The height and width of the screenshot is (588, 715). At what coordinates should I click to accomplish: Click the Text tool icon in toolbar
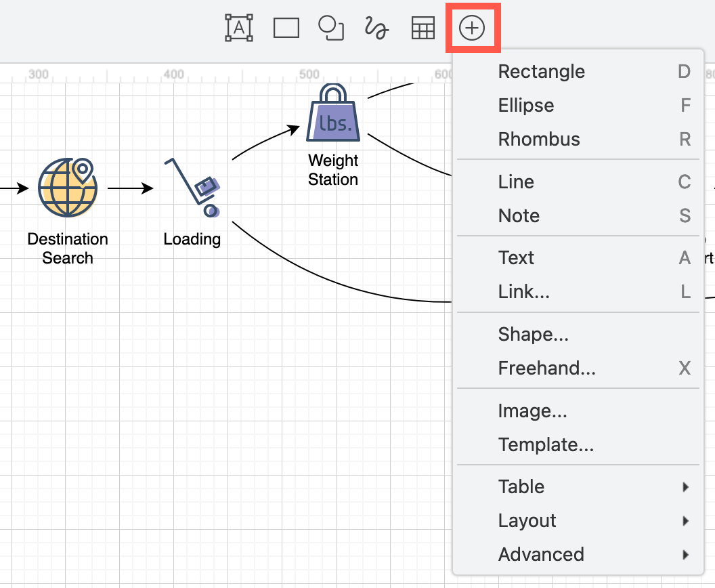click(x=239, y=28)
